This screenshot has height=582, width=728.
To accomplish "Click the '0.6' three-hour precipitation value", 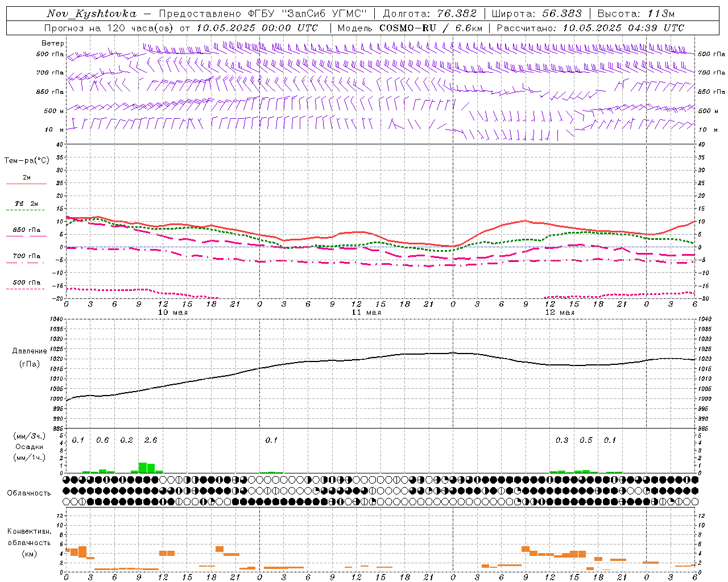I will (x=102, y=440).
